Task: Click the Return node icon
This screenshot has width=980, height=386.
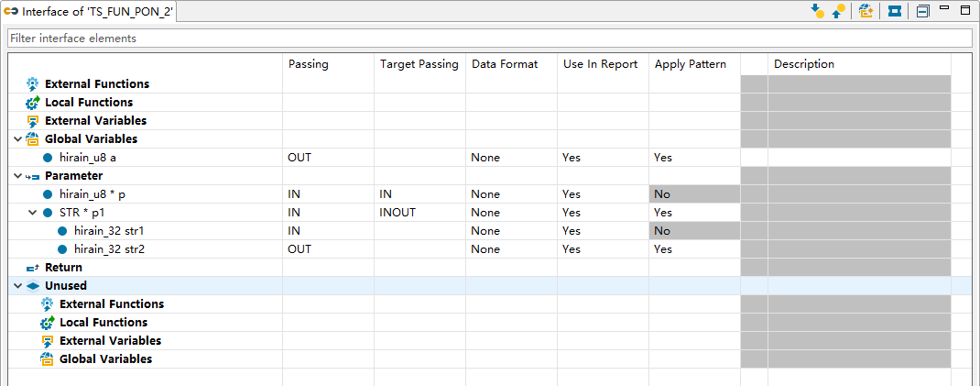Action: (33, 268)
